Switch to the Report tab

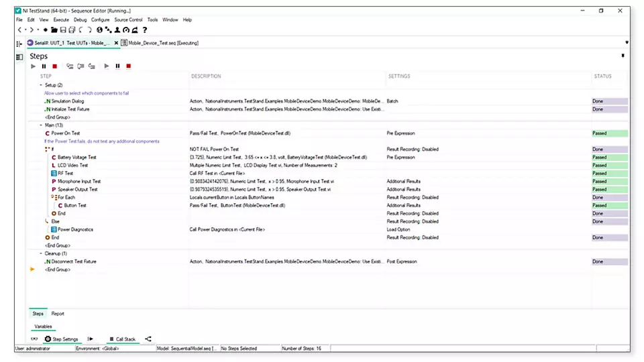coord(58,314)
